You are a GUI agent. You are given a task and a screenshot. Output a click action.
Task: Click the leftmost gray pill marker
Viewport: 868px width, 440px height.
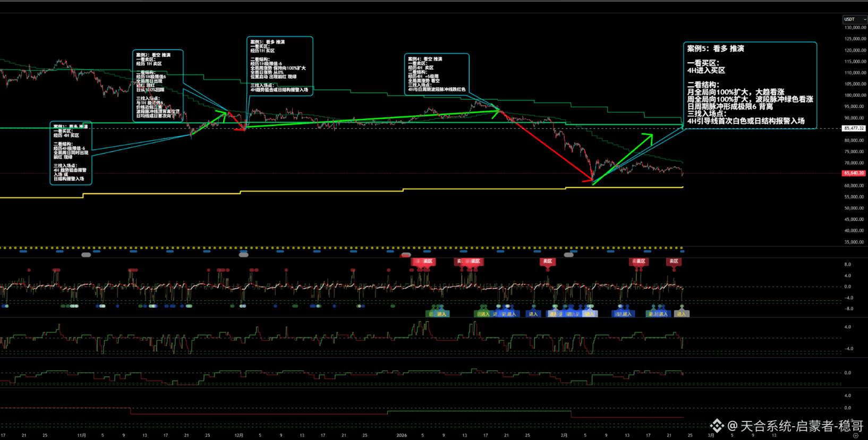86,255
